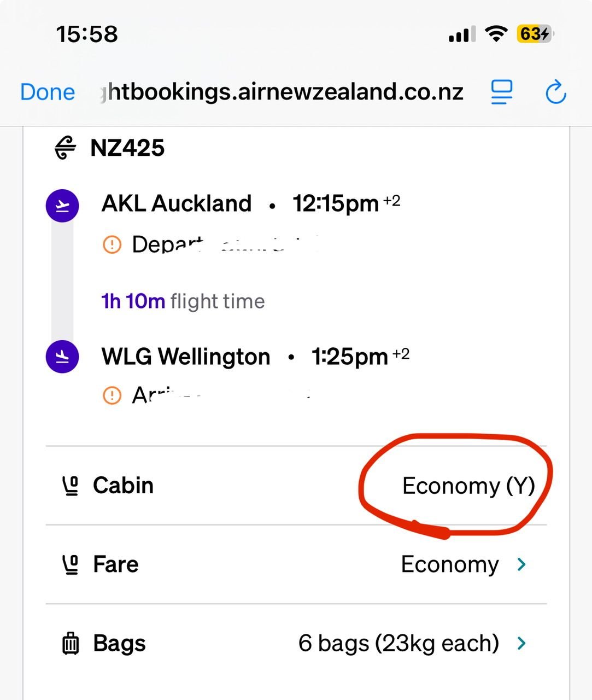Tap the Done button
The width and height of the screenshot is (592, 700).
tap(48, 92)
